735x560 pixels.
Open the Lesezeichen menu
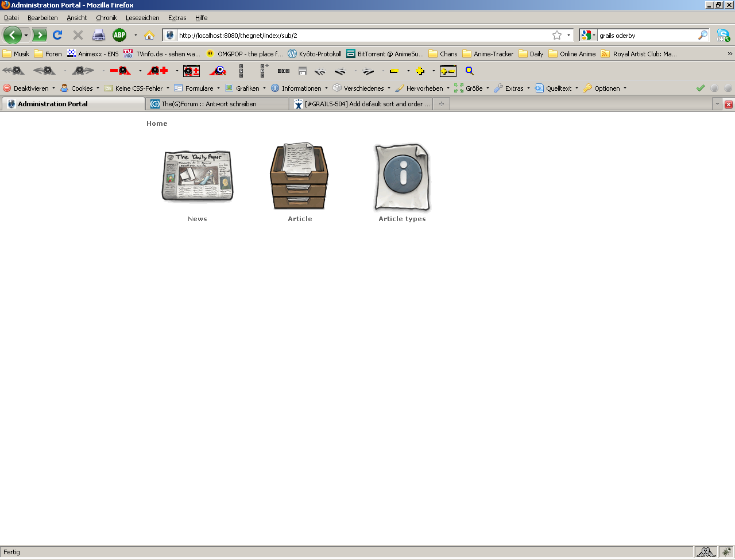(x=142, y=18)
